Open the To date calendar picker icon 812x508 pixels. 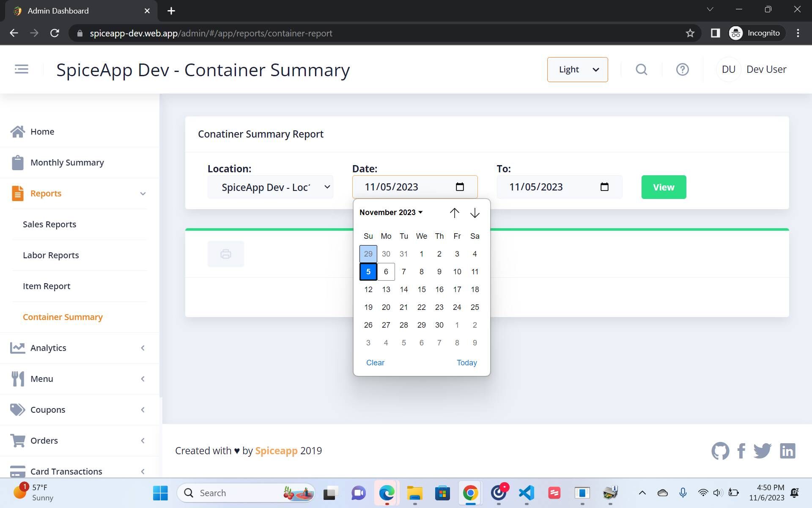click(604, 187)
